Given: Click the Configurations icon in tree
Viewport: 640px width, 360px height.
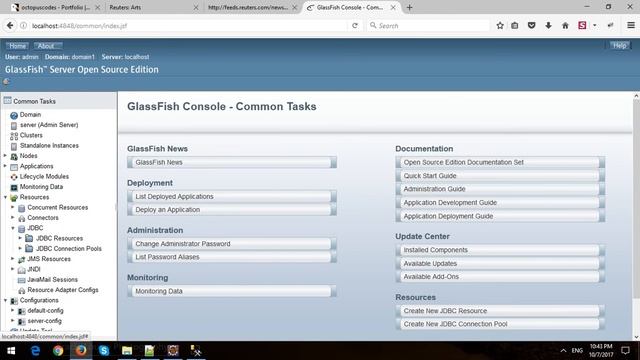Looking at the screenshot, I should coord(14,300).
